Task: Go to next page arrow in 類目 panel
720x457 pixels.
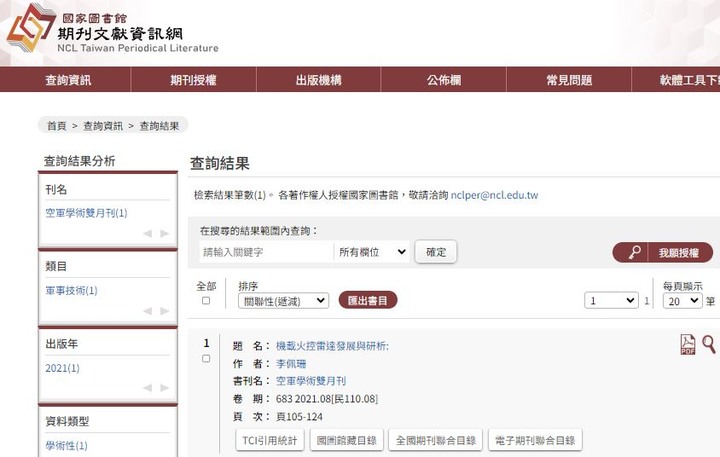Action: [164, 311]
